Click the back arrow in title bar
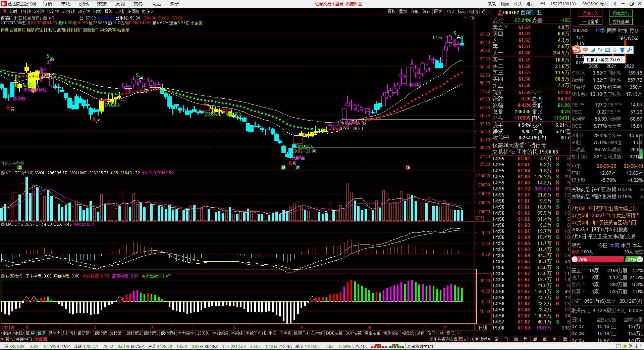 615,4
